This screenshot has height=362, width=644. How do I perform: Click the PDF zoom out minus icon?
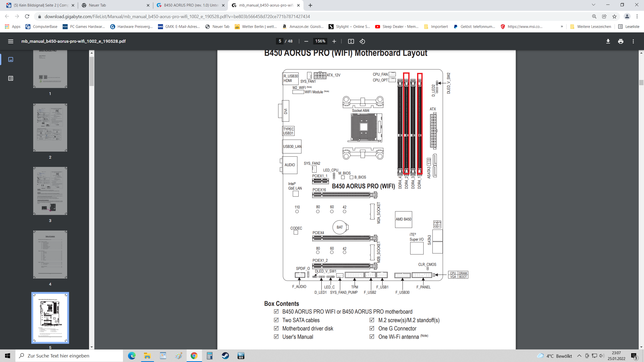tap(306, 41)
